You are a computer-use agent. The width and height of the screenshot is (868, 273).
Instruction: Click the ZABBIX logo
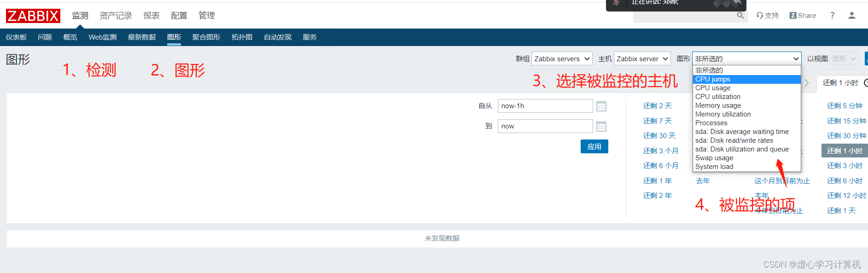[33, 16]
